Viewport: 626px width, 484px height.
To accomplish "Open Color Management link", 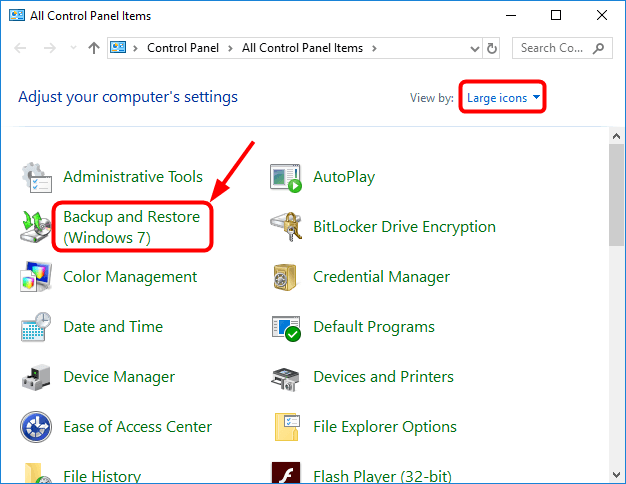I will pos(130,277).
